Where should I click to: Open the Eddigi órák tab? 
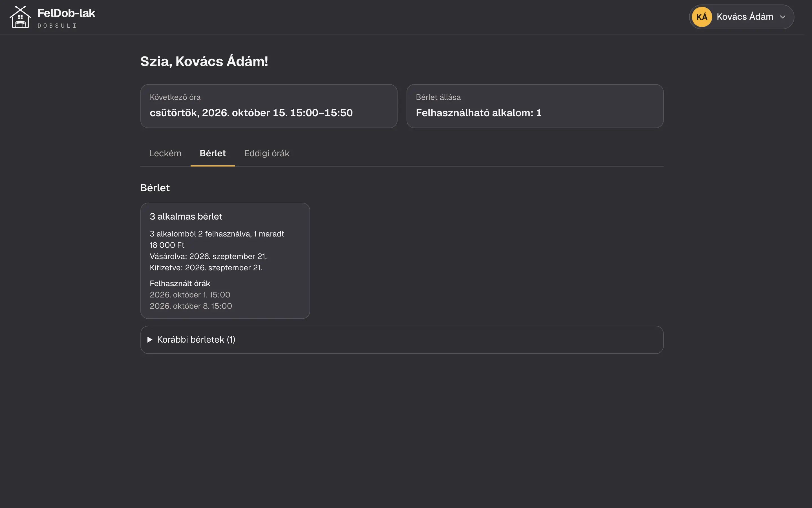(267, 154)
